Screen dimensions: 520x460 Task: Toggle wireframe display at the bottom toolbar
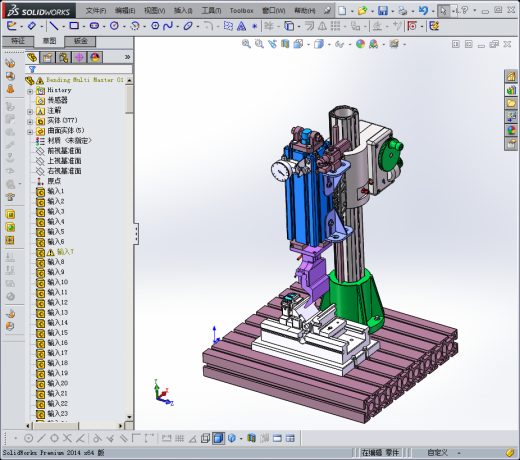[205, 438]
